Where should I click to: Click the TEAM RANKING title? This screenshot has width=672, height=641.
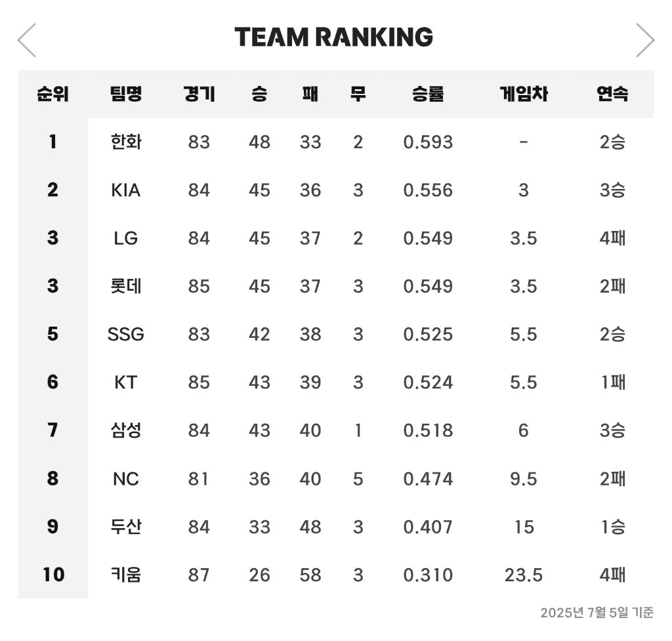tap(334, 37)
